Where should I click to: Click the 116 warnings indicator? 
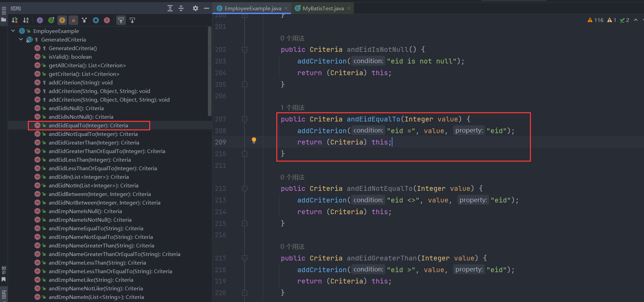(x=596, y=20)
